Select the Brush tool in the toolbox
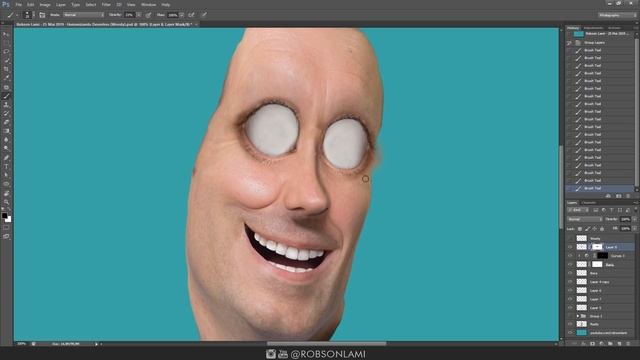This screenshot has height=360, width=640. click(x=6, y=96)
